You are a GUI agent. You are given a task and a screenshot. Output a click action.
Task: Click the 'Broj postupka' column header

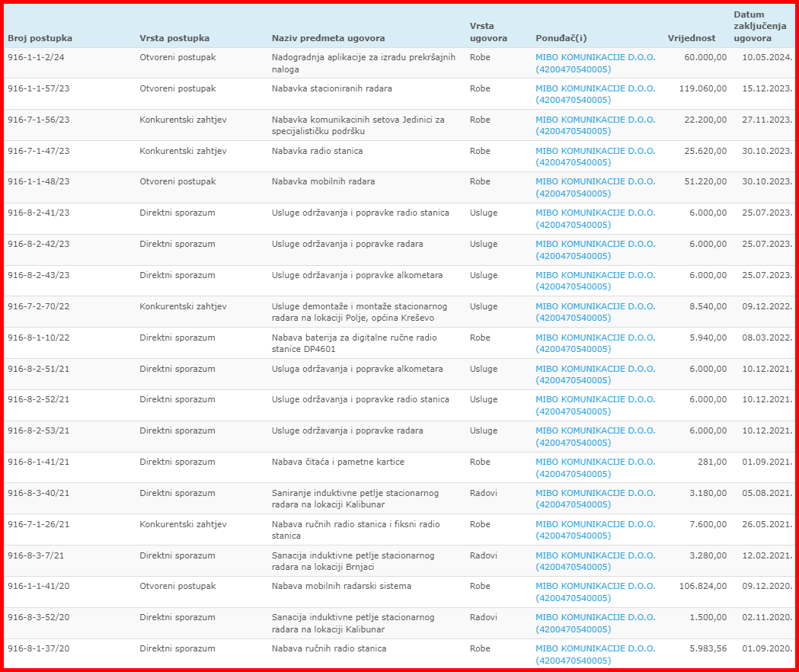point(40,38)
